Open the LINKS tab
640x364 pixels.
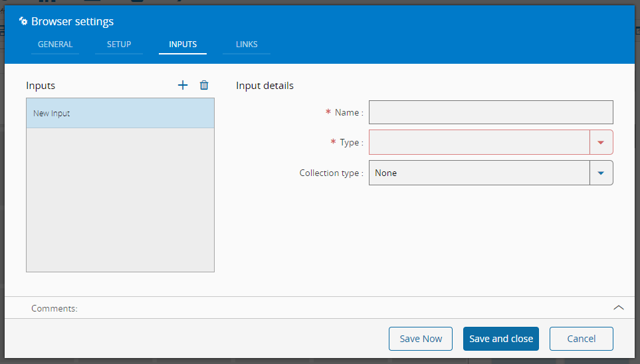click(x=247, y=45)
